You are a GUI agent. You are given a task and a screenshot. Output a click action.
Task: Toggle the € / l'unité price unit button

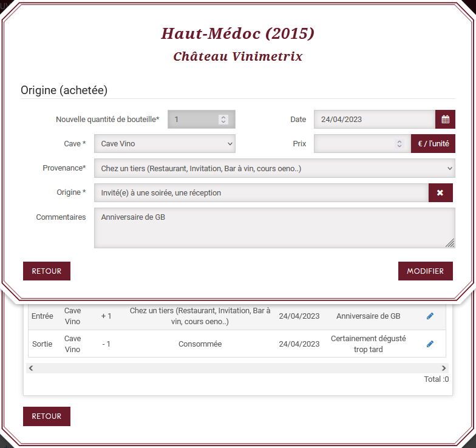point(433,144)
